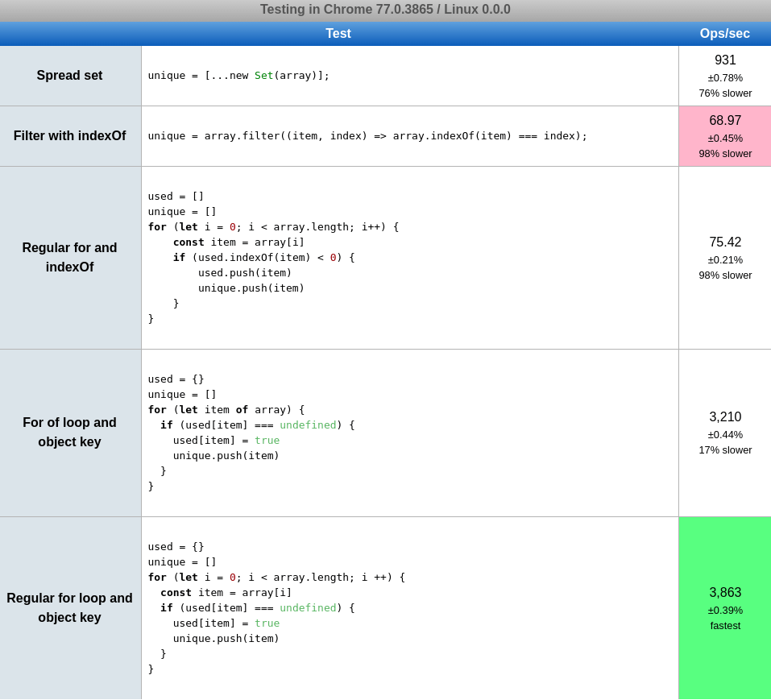This screenshot has width=771, height=700.
Task: Click the 3,210 ops/sec result cell
Action: pos(725,433)
